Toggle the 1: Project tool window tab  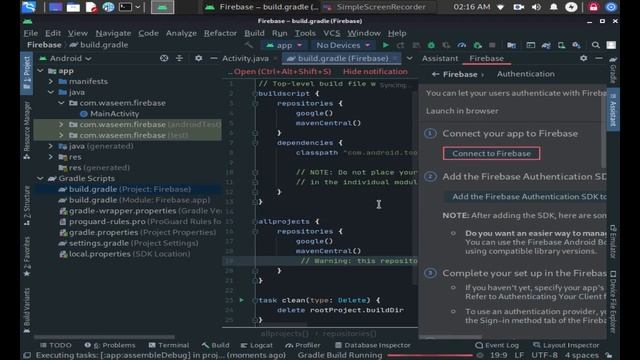[x=27, y=73]
